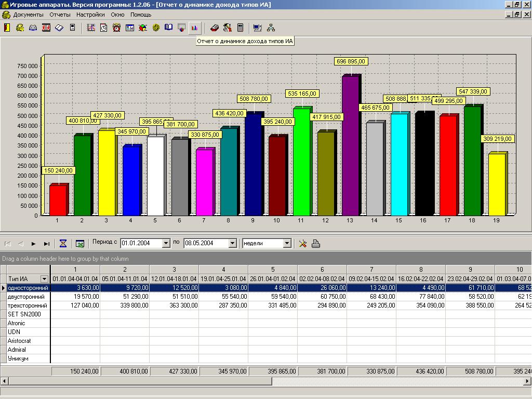This screenshot has width=532, height=399.
Task: Click the red bar for week 1
Action: tap(58, 200)
